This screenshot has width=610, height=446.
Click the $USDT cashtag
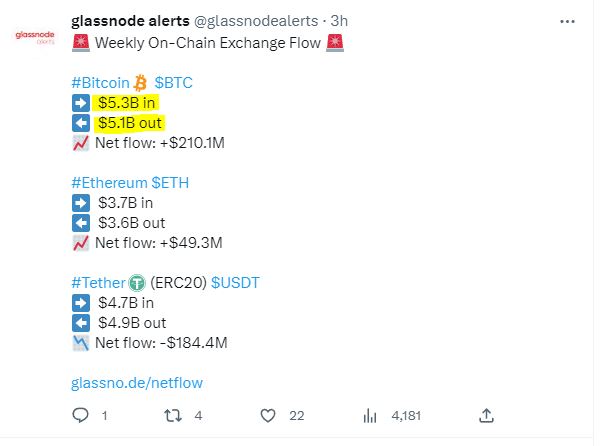235,283
